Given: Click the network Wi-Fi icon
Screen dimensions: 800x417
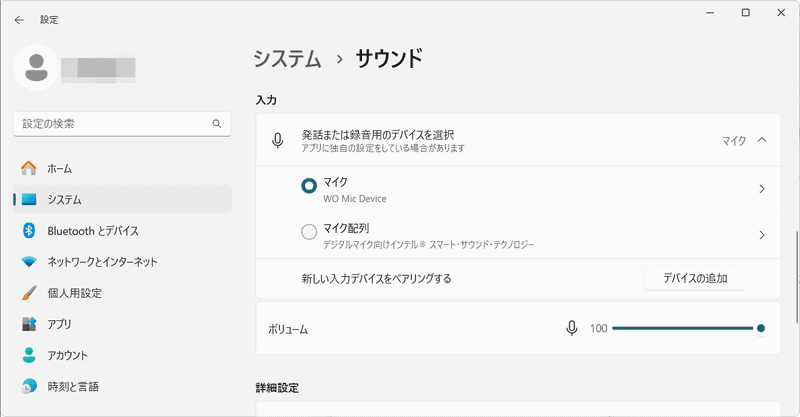Looking at the screenshot, I should (x=29, y=262).
